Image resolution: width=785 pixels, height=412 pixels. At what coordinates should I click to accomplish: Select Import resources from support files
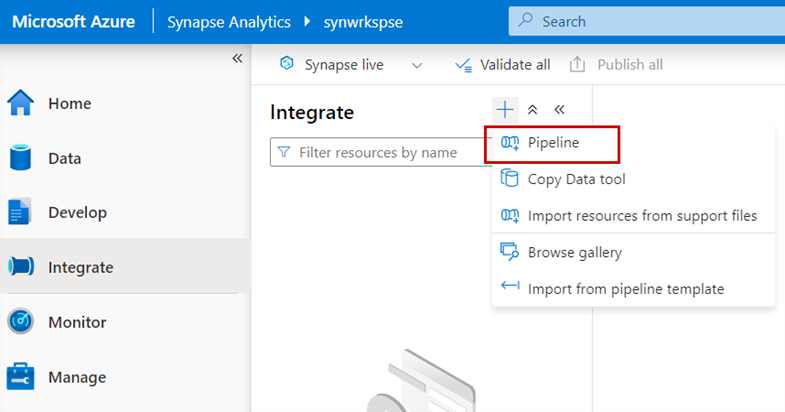(x=633, y=216)
